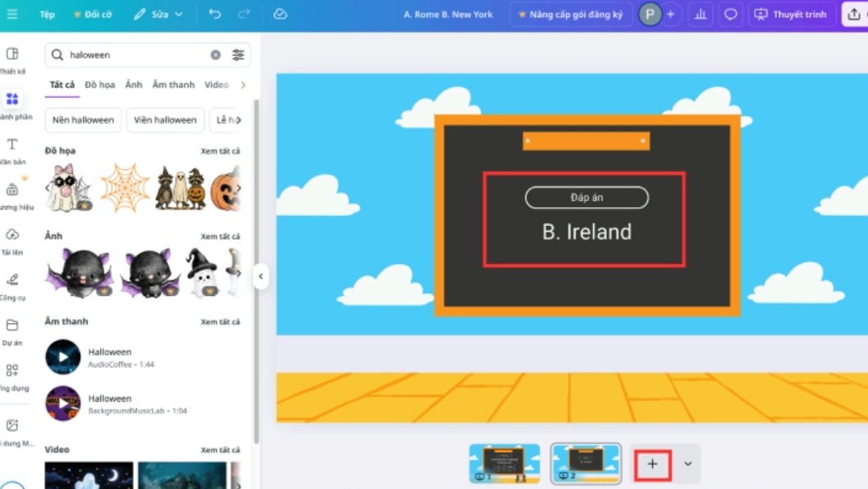Open the hamburger main menu
This screenshot has height=489, width=868.
click(x=12, y=14)
